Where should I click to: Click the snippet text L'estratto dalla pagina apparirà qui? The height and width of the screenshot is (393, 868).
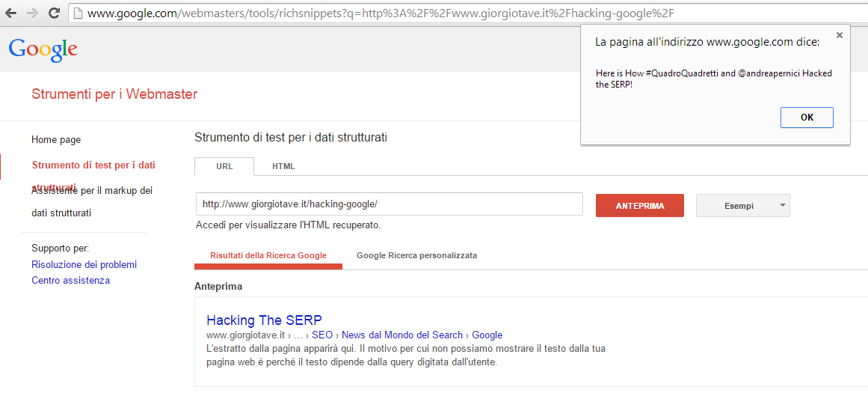click(281, 349)
